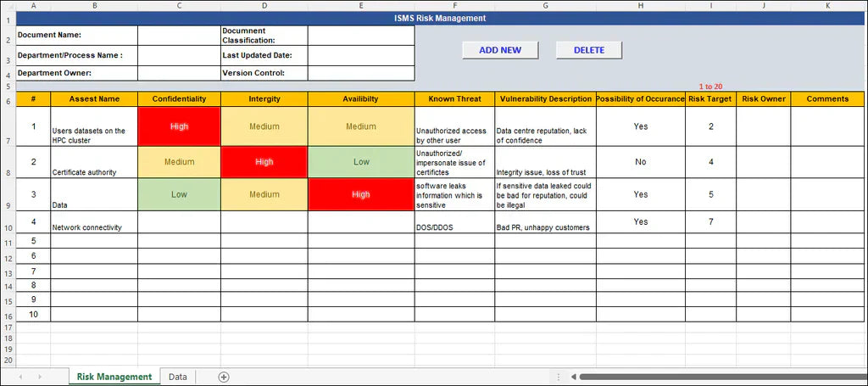Click the Last Updated Date value cell

361,55
